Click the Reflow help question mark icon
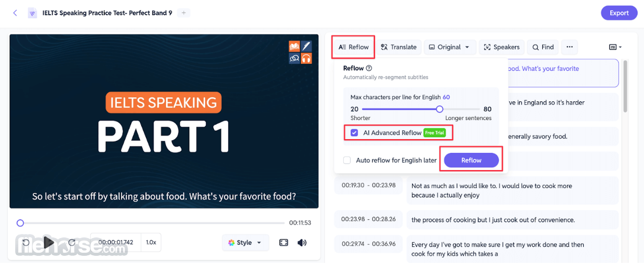This screenshot has width=644, height=271. [369, 68]
